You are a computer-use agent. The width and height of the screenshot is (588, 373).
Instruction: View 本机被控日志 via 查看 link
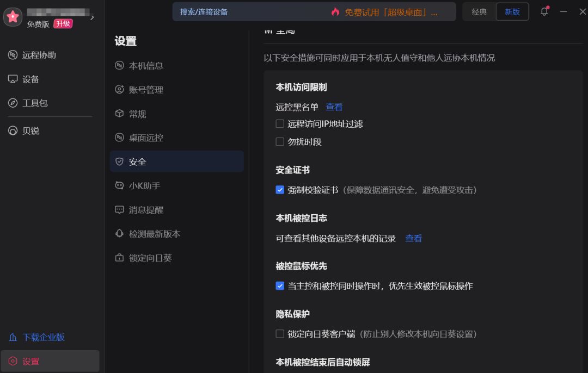[414, 238]
